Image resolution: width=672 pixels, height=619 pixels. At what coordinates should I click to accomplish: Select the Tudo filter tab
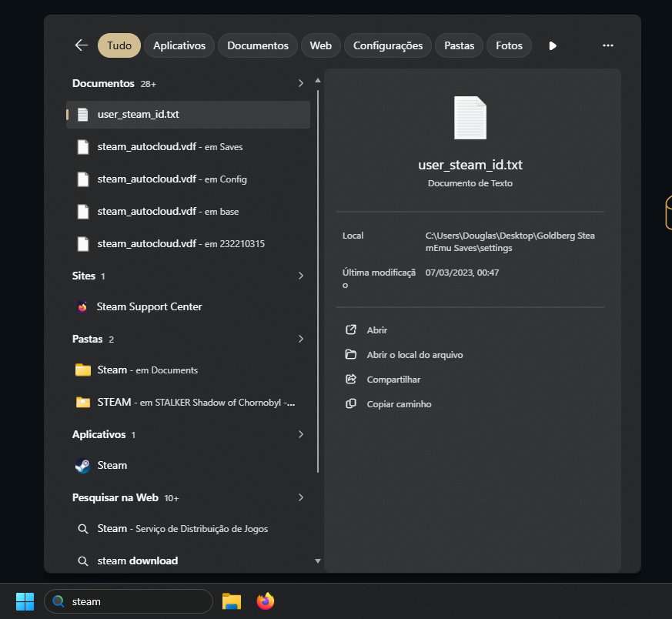click(119, 45)
